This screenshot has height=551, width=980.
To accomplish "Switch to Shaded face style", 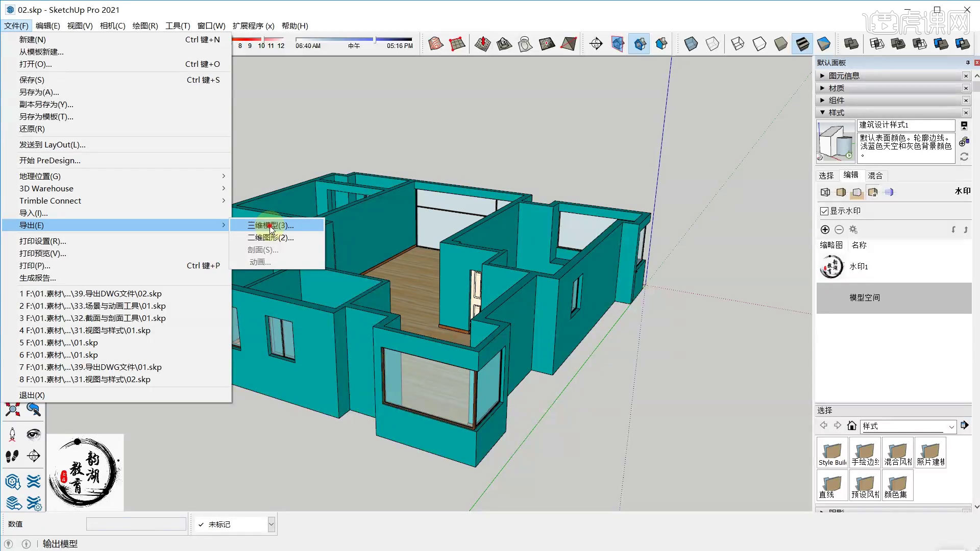I will 780,44.
